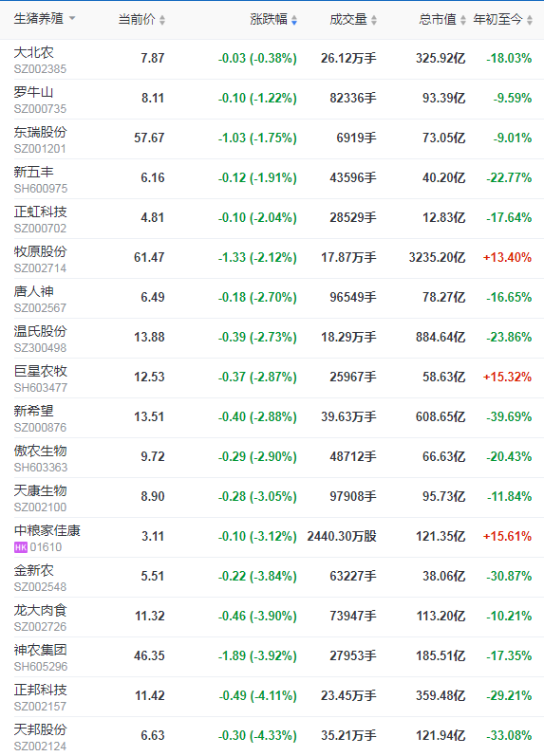Select stock code SZ002385

pos(40,69)
